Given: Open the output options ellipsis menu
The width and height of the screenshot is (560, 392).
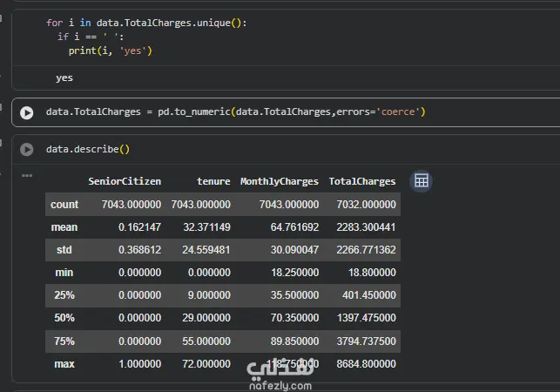Looking at the screenshot, I should [27, 175].
